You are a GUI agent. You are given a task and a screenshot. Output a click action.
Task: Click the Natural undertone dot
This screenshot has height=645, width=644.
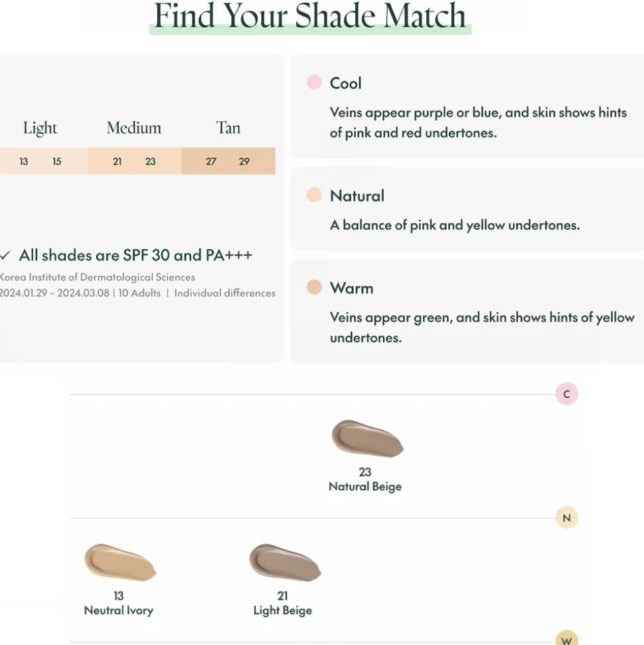(x=314, y=195)
